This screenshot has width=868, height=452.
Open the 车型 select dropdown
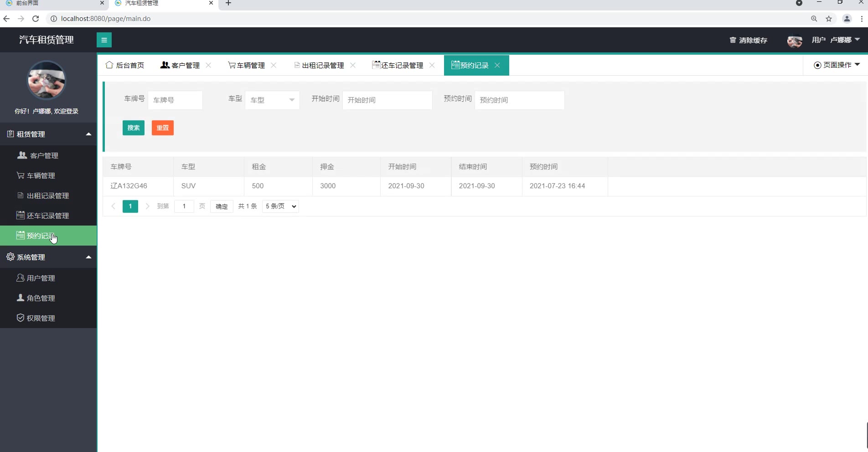[272, 100]
